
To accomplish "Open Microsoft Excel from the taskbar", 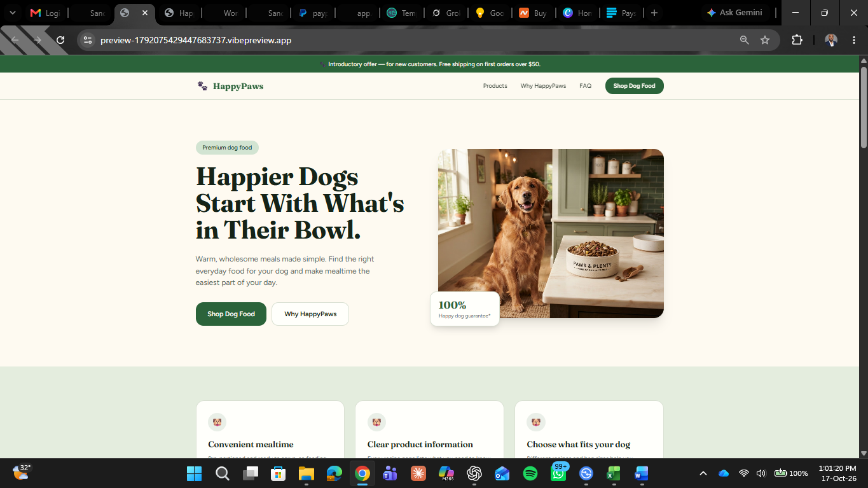I will click(614, 473).
